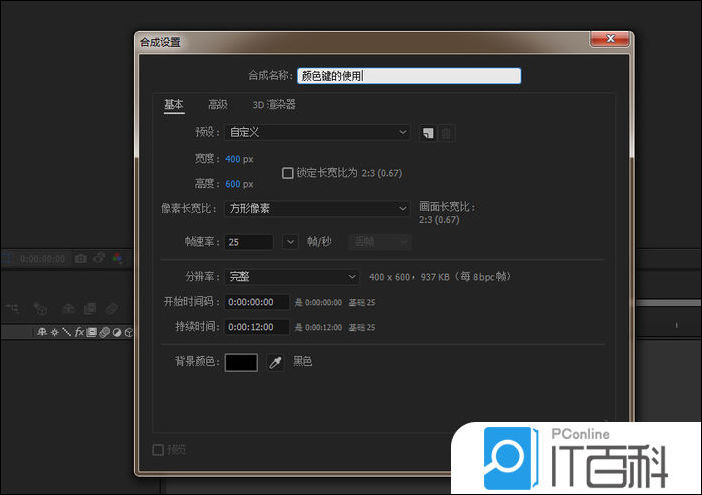Click the adjustment layer half-circle icon
702x495 pixels.
click(117, 332)
